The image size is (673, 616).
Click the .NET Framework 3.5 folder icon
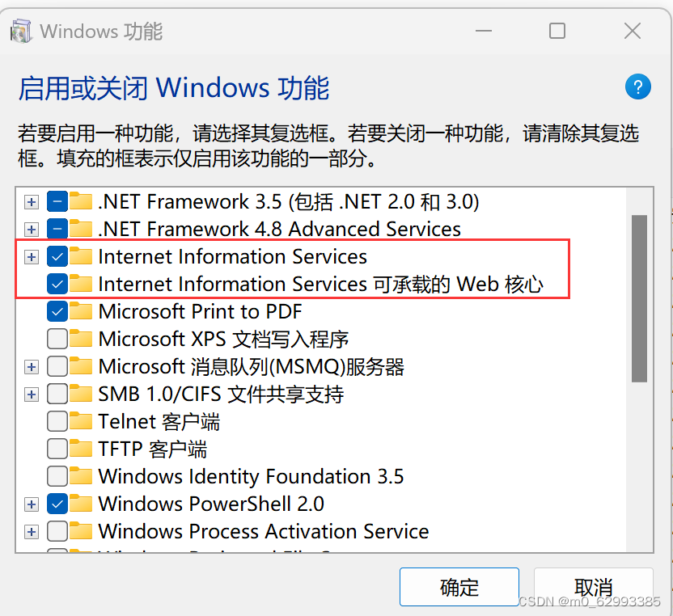[81, 201]
